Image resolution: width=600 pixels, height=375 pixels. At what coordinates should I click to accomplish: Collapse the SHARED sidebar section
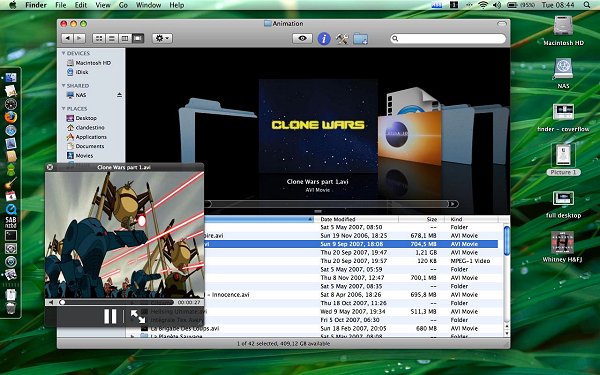click(64, 85)
